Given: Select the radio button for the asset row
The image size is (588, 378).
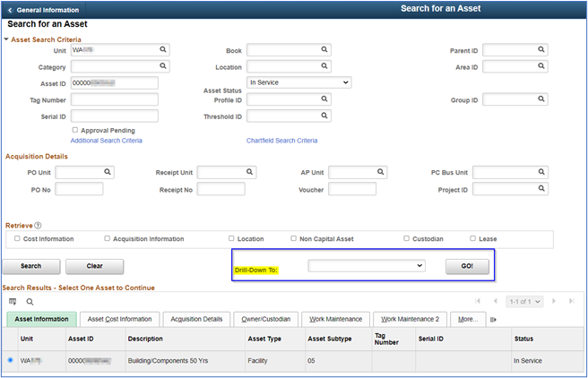Looking at the screenshot, I should pyautogui.click(x=11, y=360).
